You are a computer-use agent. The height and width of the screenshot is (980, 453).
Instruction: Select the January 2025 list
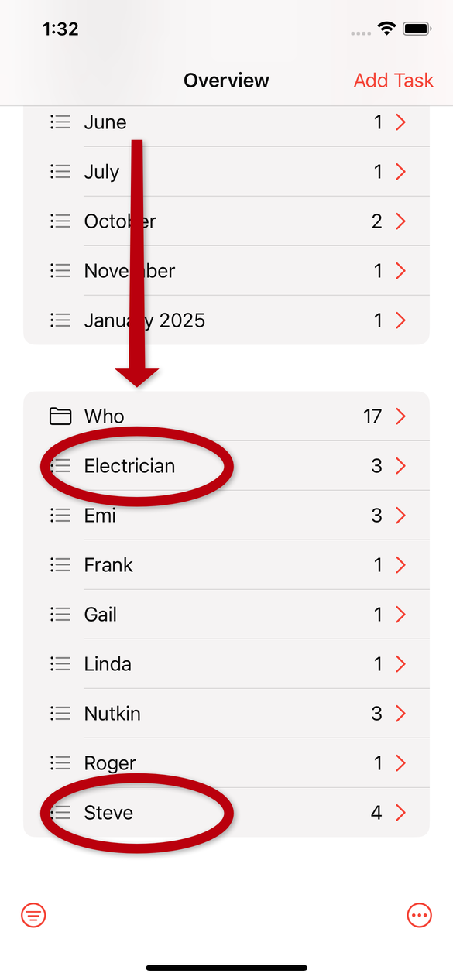226,320
